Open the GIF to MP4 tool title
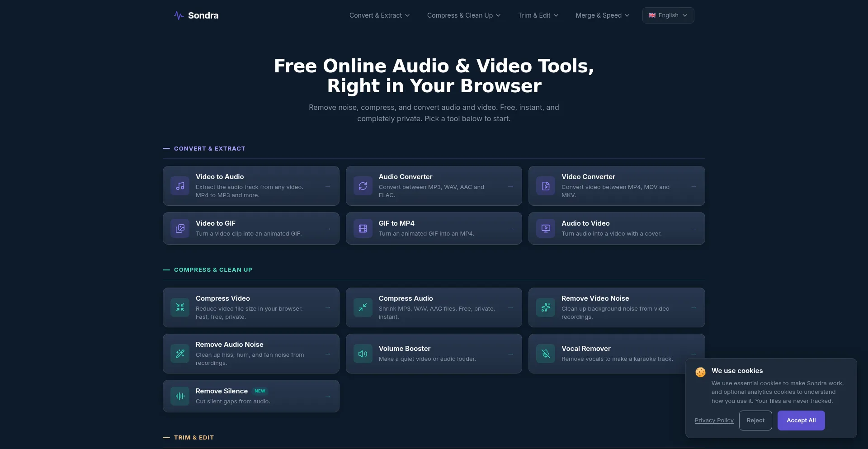This screenshot has width=868, height=449. (396, 223)
